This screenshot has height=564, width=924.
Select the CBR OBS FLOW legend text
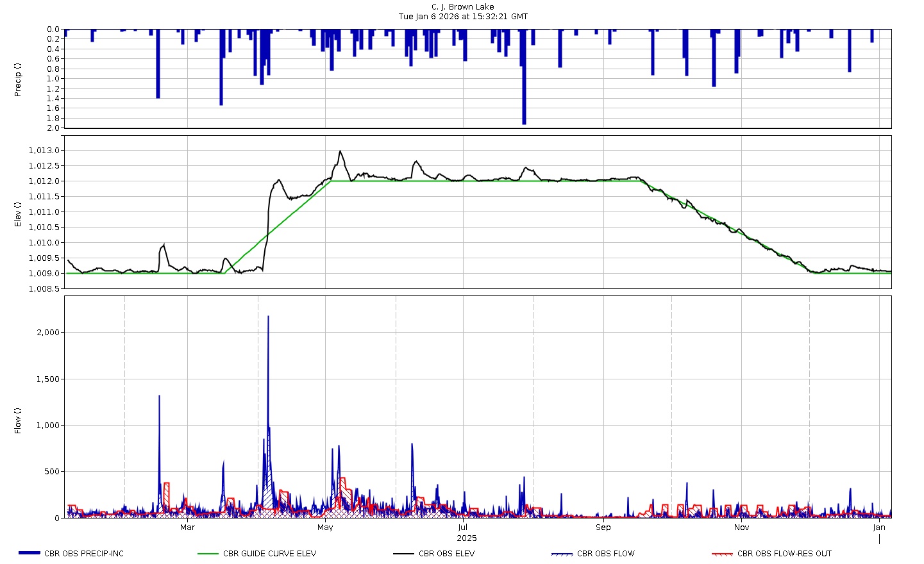tap(605, 554)
